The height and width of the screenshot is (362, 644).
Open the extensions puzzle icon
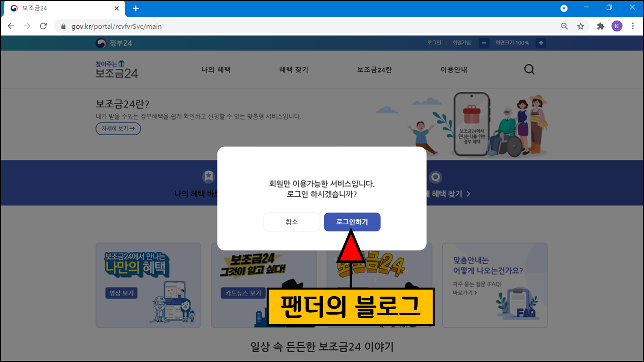point(600,26)
